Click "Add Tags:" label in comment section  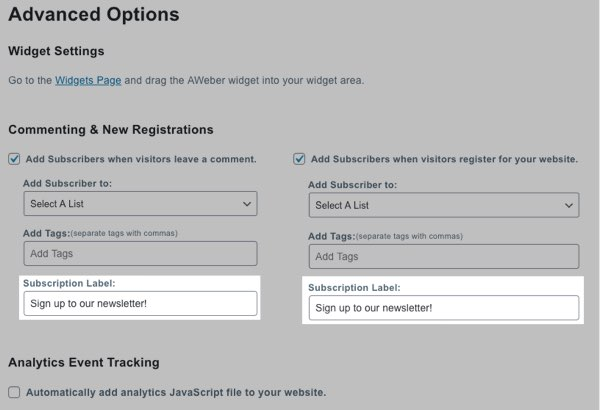point(46,232)
